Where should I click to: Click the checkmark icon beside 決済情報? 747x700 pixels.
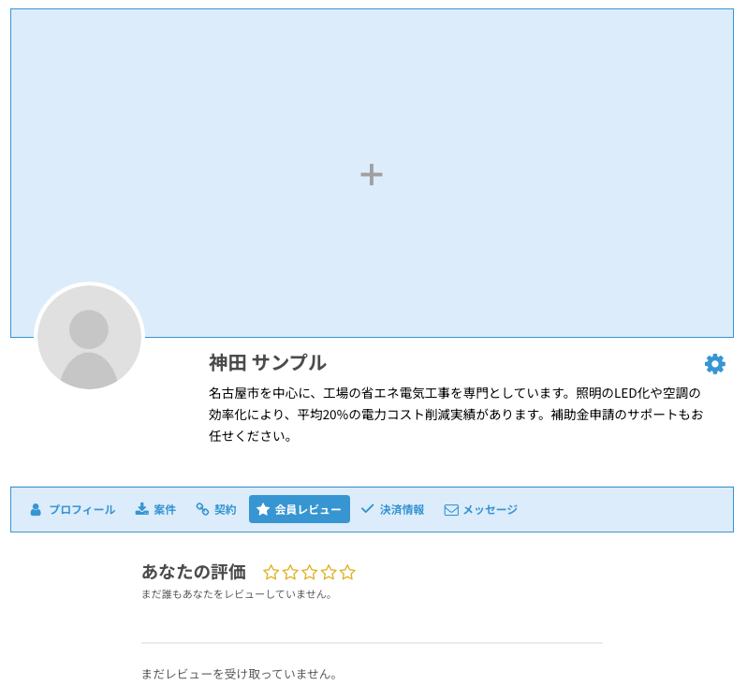[368, 509]
